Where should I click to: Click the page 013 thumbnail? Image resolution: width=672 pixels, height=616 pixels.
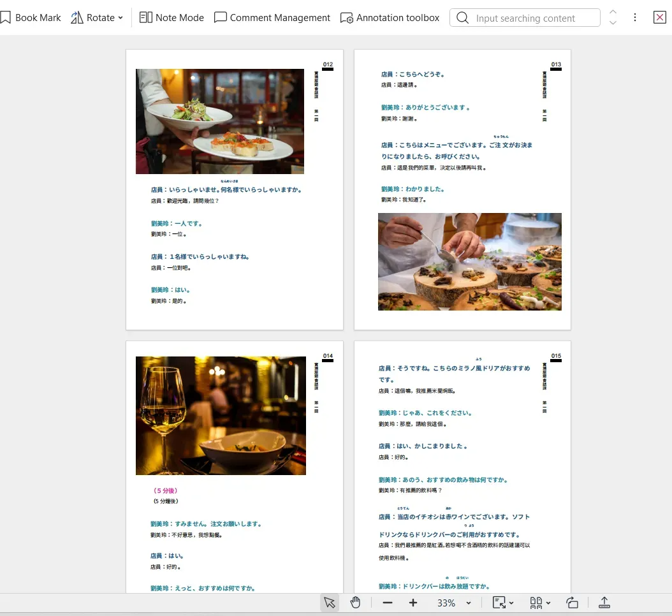click(x=462, y=189)
